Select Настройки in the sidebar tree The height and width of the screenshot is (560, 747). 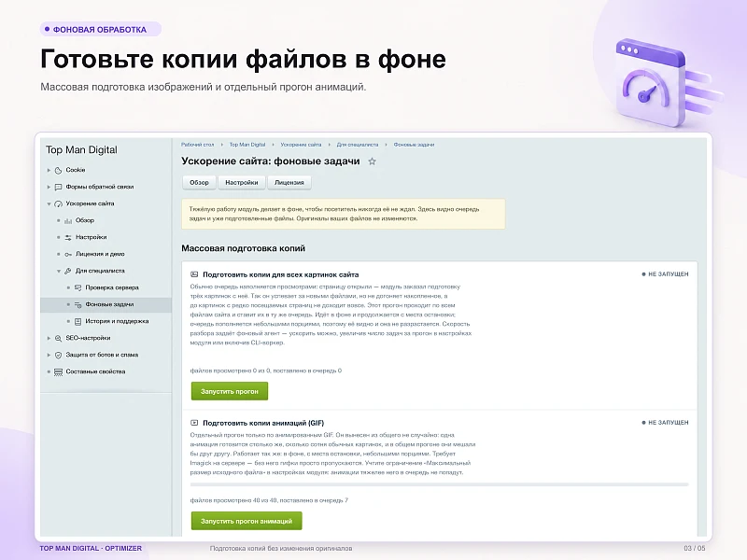point(91,237)
